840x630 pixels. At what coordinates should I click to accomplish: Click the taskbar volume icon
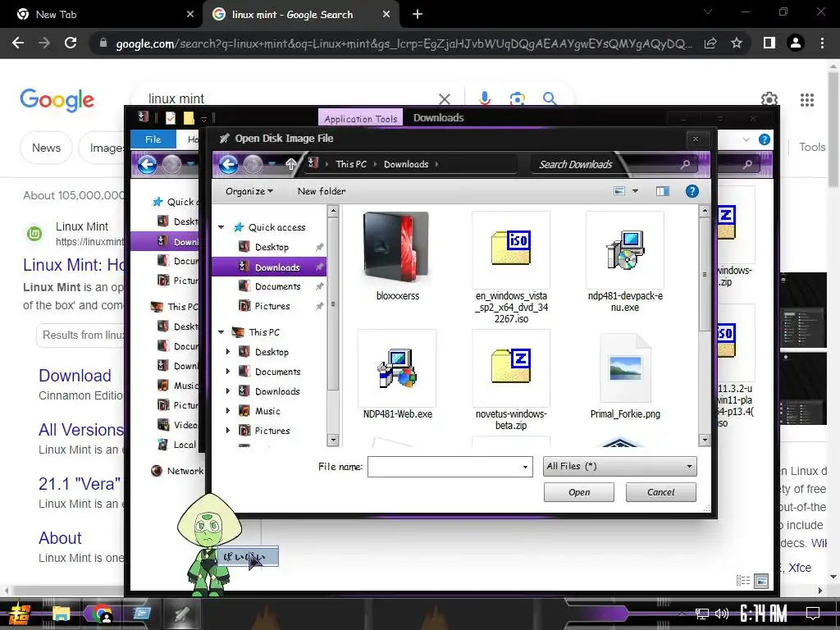tap(722, 614)
